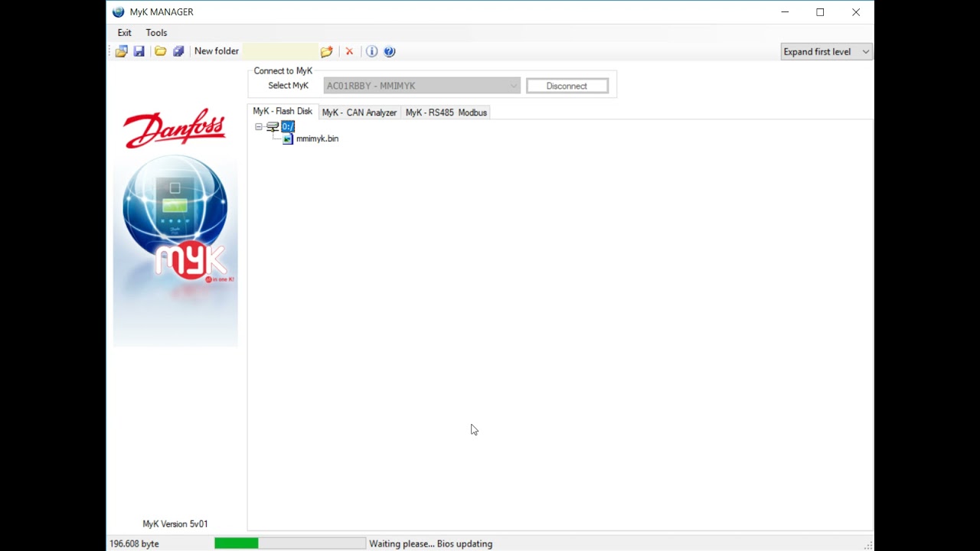Click the 'Connect to MyK' group label
The image size is (980, 551).
(x=283, y=71)
